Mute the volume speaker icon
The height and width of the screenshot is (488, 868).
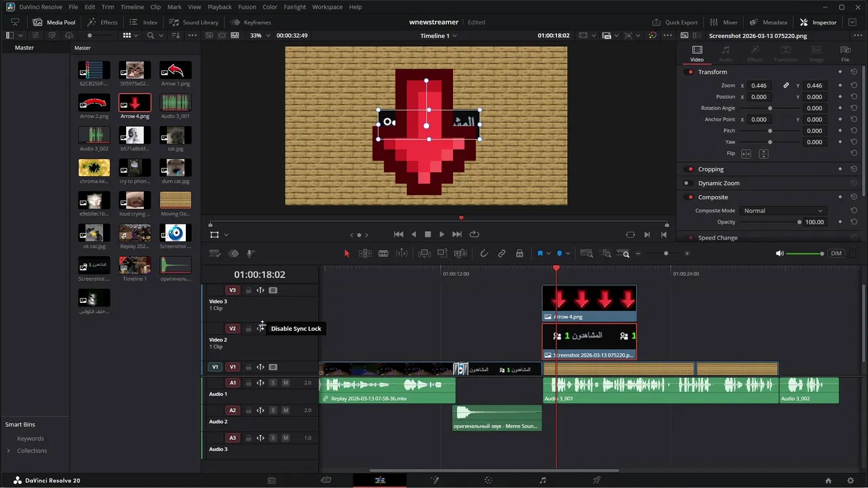[780, 253]
